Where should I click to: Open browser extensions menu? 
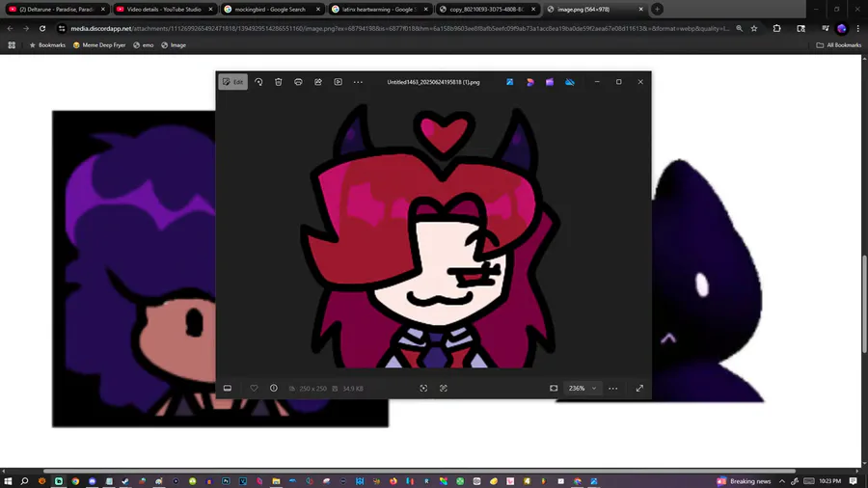(776, 28)
